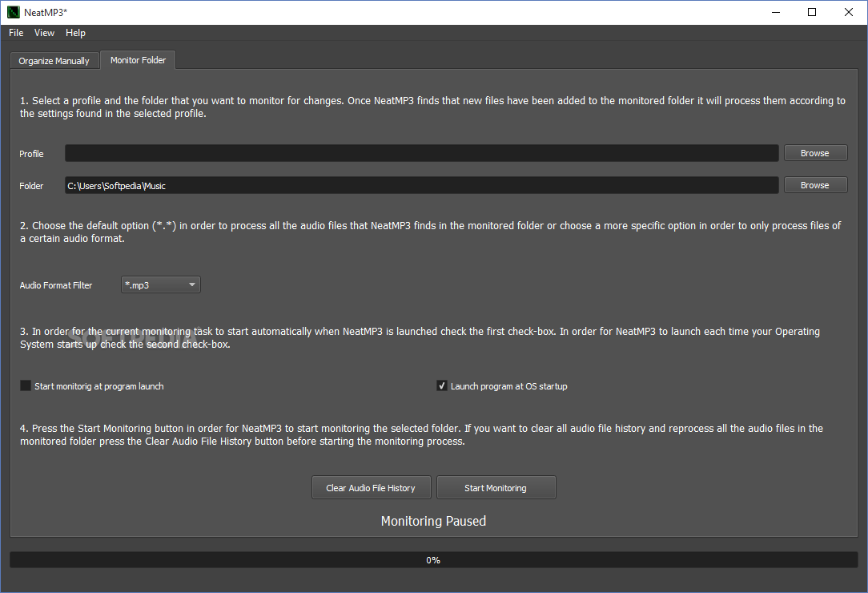The image size is (868, 593).
Task: Close the NeatMP3 window
Action: point(848,12)
